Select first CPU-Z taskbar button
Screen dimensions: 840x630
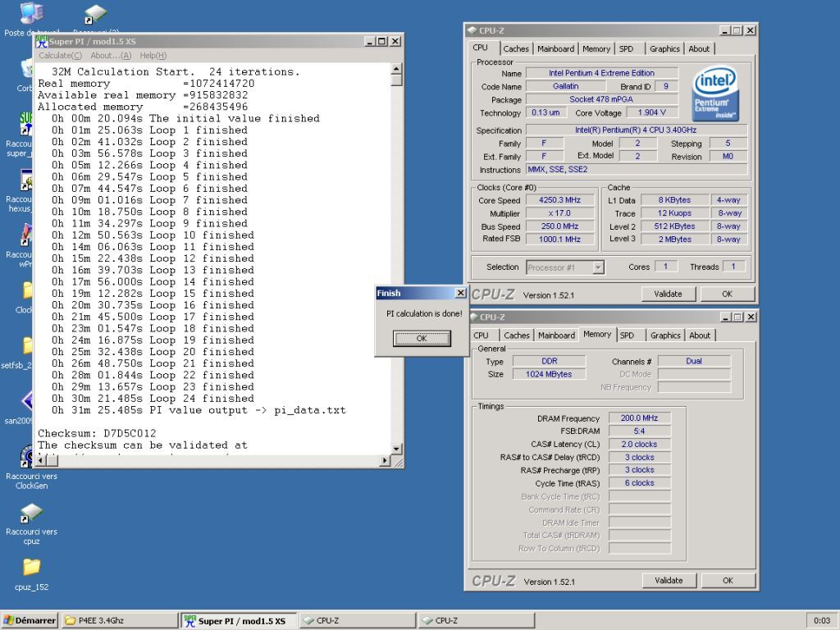357,620
